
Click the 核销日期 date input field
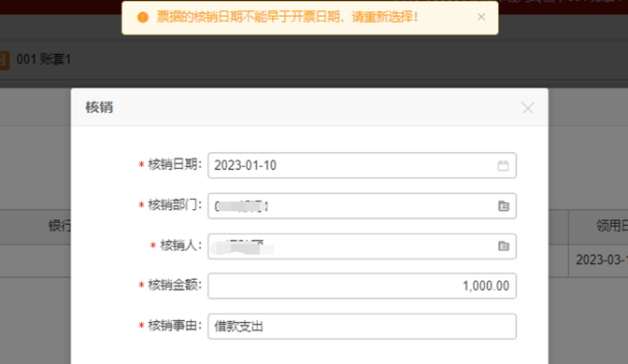(362, 165)
